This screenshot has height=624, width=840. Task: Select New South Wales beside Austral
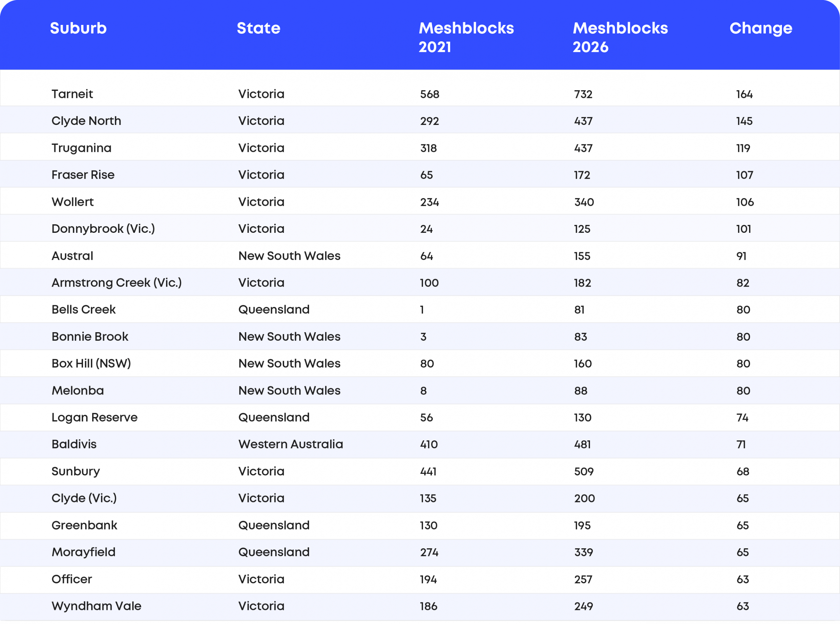pyautogui.click(x=289, y=256)
